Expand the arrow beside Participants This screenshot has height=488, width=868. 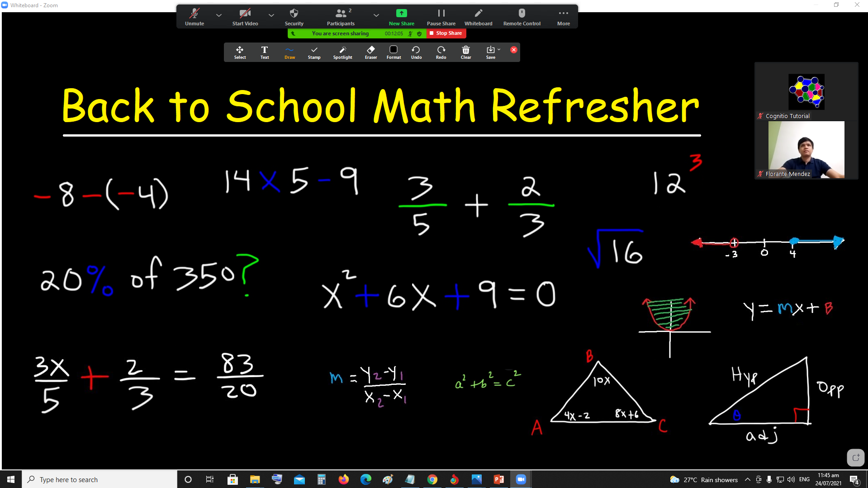[376, 15]
